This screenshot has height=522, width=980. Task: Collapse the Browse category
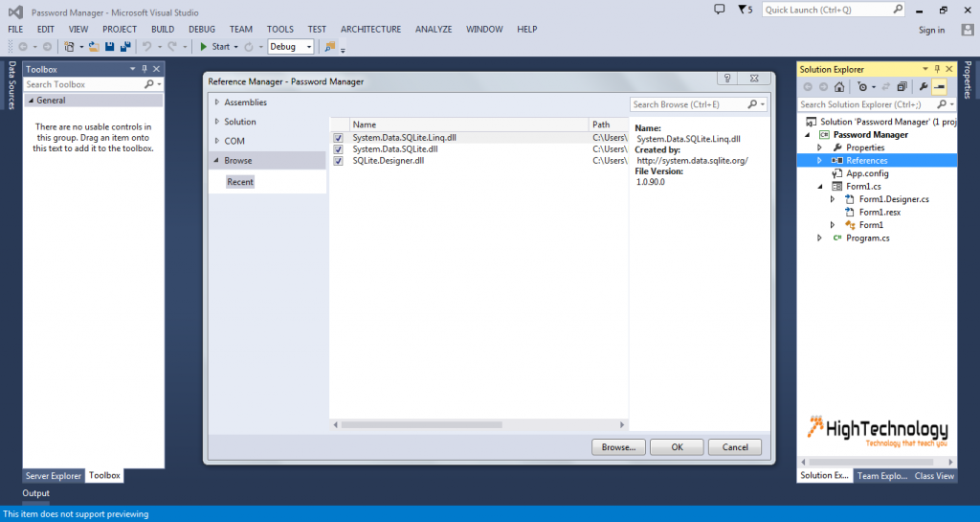217,160
